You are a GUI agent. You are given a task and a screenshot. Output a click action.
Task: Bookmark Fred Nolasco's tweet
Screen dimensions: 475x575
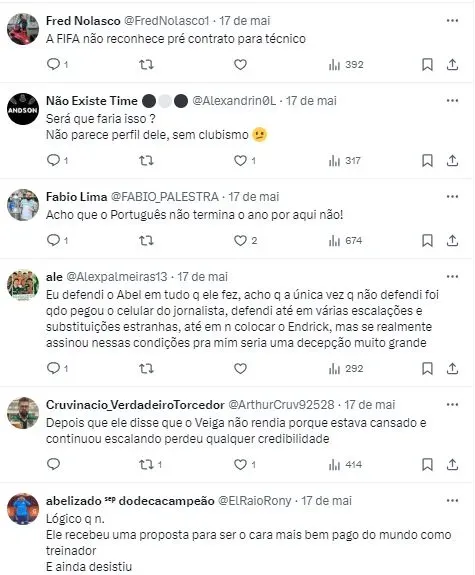click(x=427, y=65)
